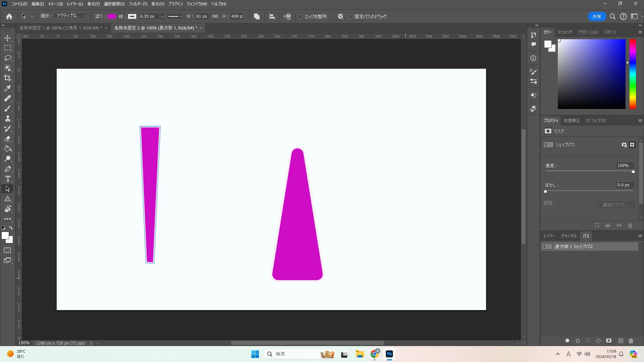Select the Eyedropper tool
The image size is (644, 362).
click(7, 88)
